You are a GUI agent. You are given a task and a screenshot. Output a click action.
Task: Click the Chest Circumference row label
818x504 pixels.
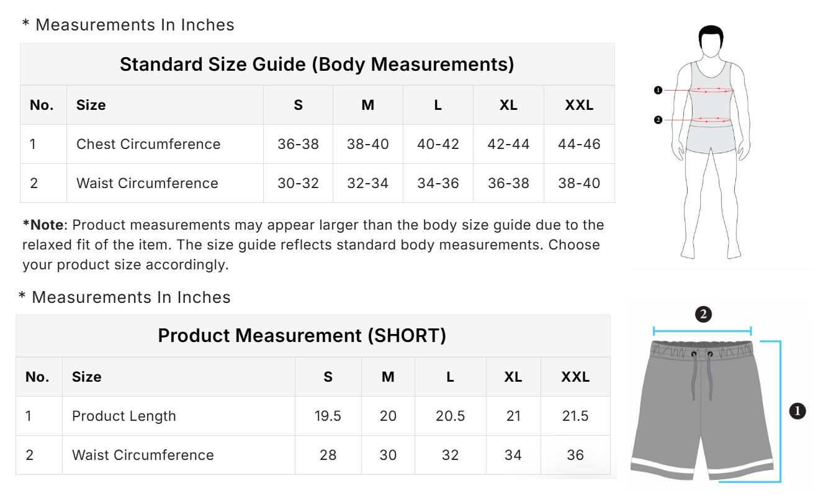click(148, 145)
